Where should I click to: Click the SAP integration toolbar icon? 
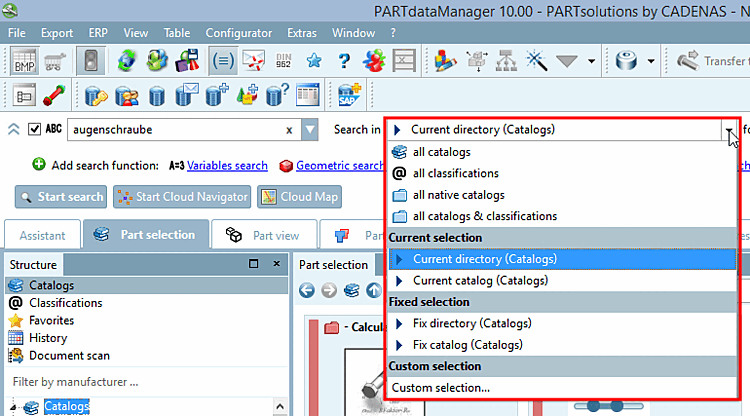tap(349, 94)
